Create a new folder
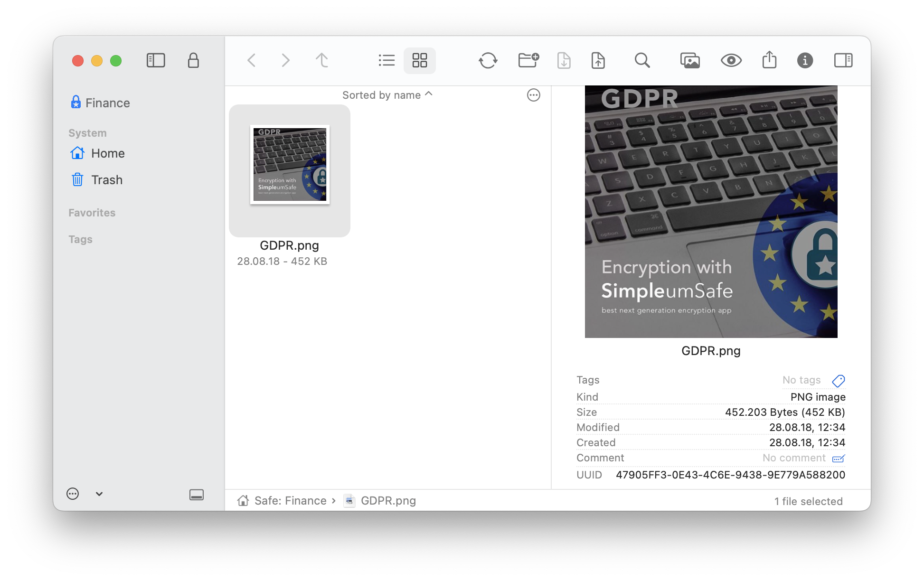 click(x=528, y=60)
